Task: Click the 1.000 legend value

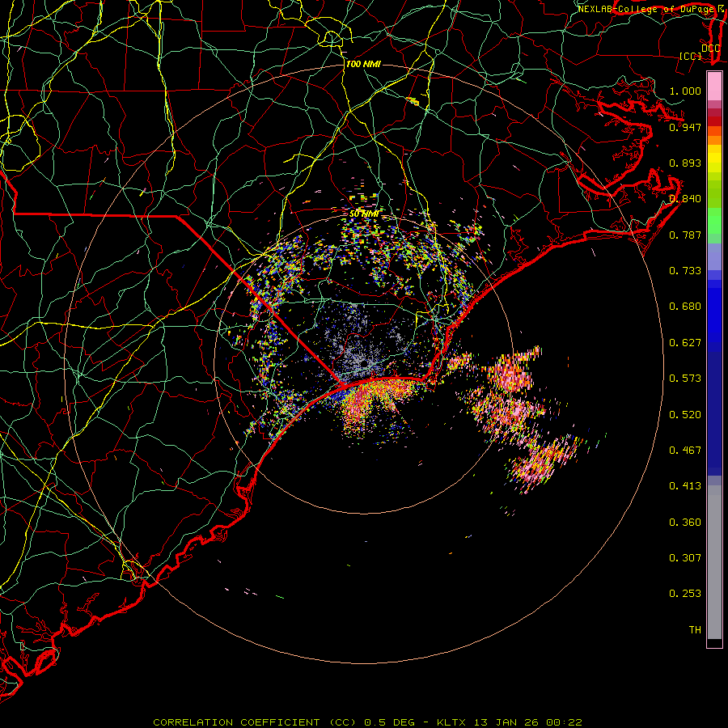Action: (685, 91)
